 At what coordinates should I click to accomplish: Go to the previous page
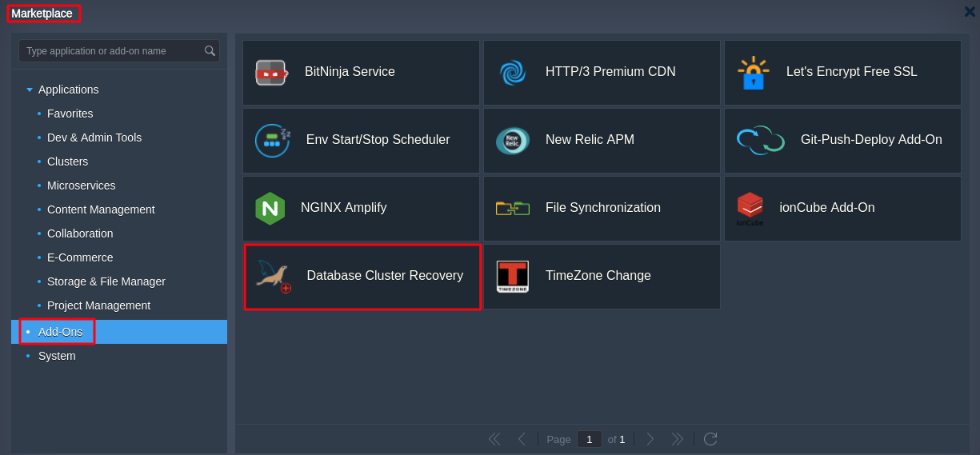coord(522,439)
